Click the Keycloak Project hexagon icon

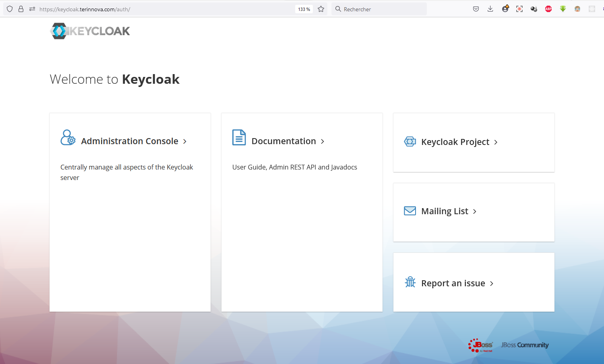pos(410,142)
